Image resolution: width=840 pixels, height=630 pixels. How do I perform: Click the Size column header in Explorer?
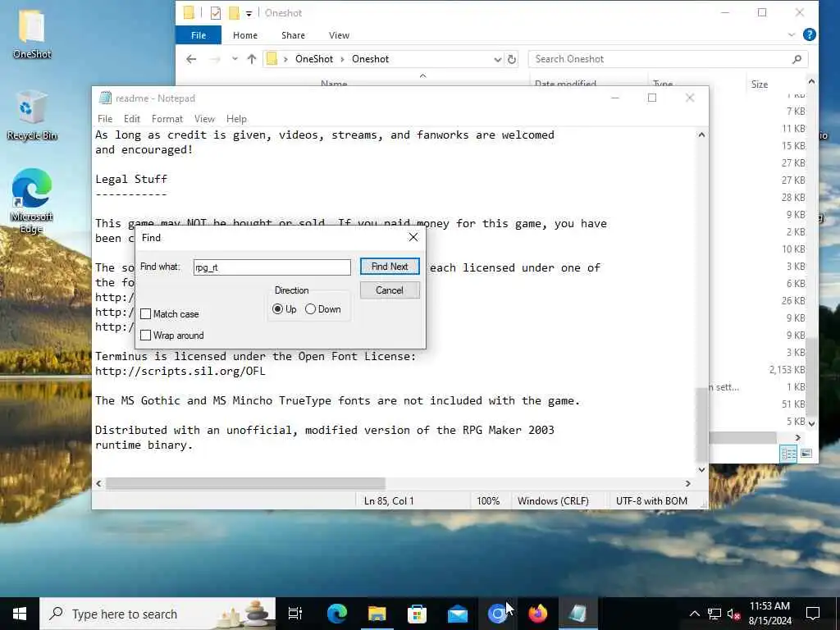pos(759,84)
